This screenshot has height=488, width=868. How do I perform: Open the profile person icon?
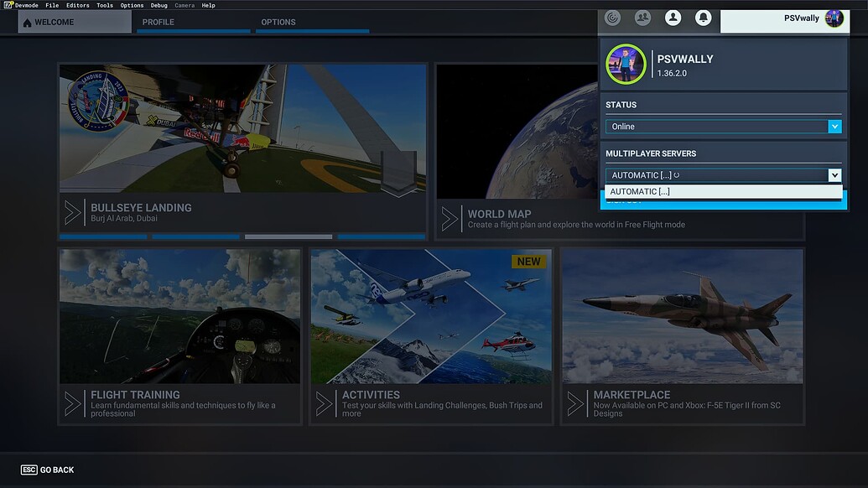tap(673, 17)
